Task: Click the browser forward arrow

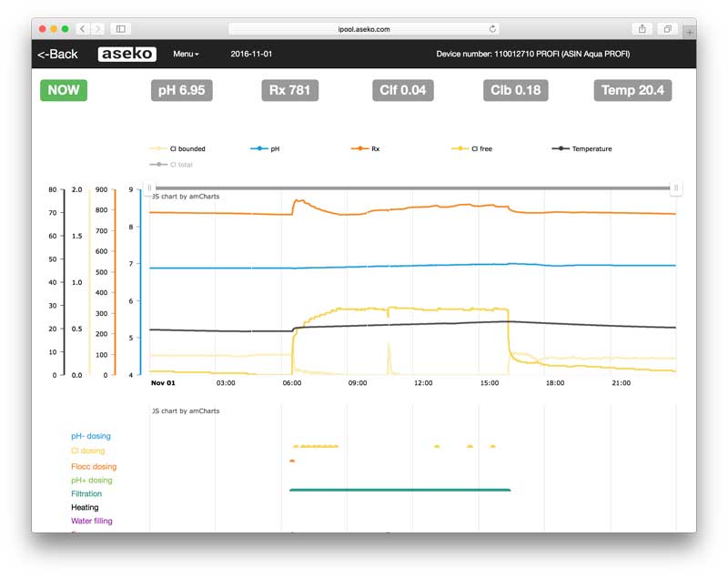Action: coord(96,28)
